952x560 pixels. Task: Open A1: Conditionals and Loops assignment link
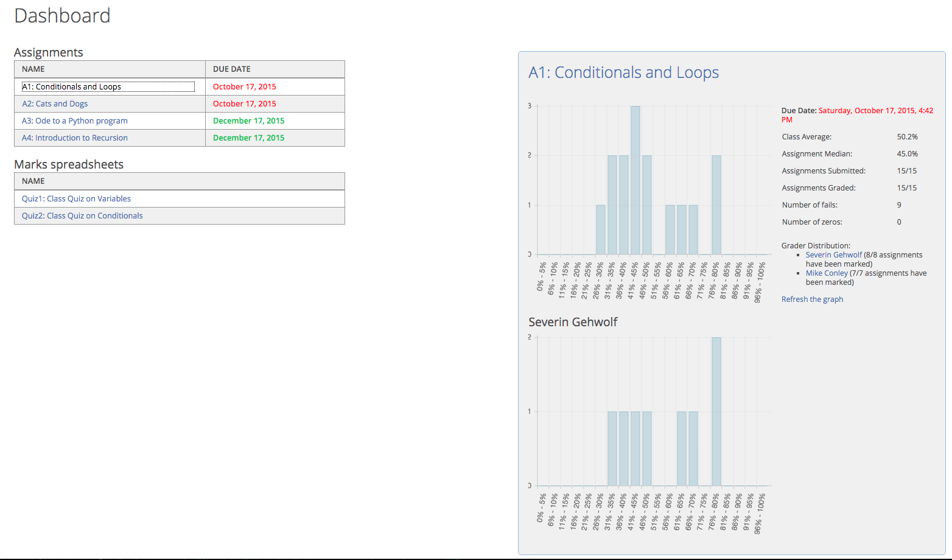(71, 86)
